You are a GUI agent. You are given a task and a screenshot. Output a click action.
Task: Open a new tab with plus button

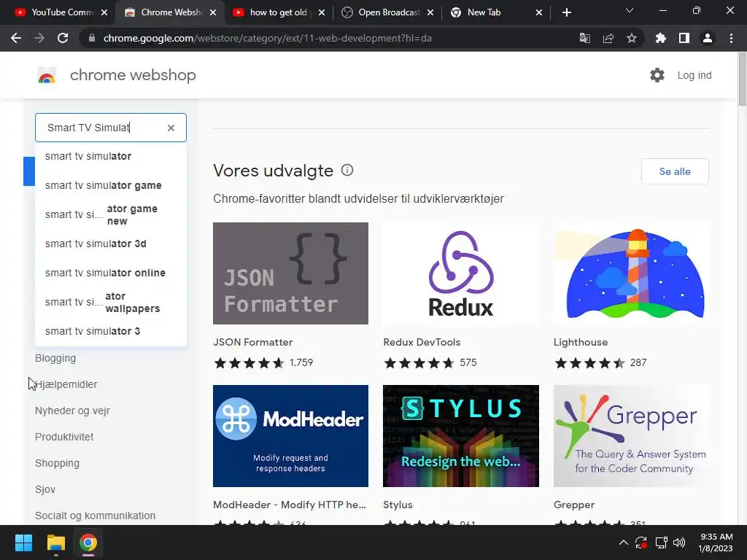click(566, 12)
